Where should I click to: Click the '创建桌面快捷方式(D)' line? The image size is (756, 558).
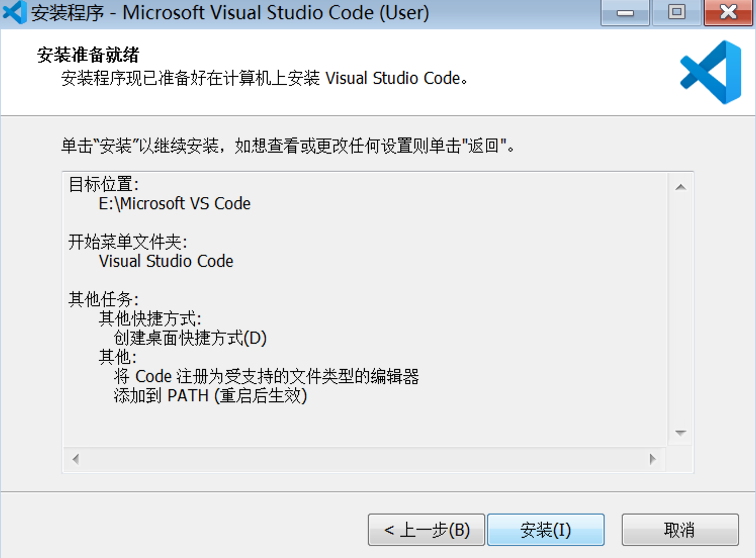click(190, 338)
